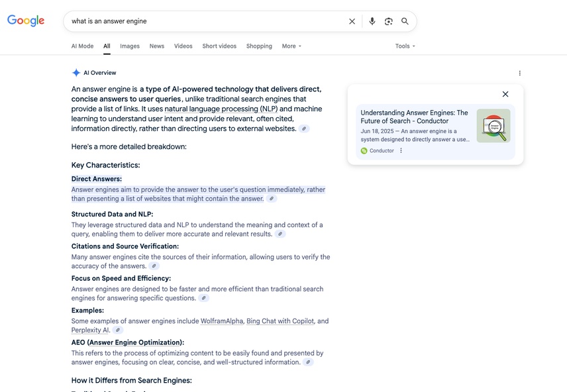The image size is (567, 392).
Task: Click inside the search query input field
Action: 206,21
